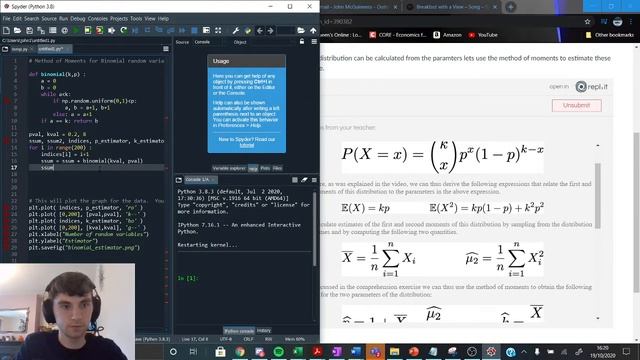The height and width of the screenshot is (360, 640).
Task: Open the Help pane options menu
Action: [x=314, y=41]
